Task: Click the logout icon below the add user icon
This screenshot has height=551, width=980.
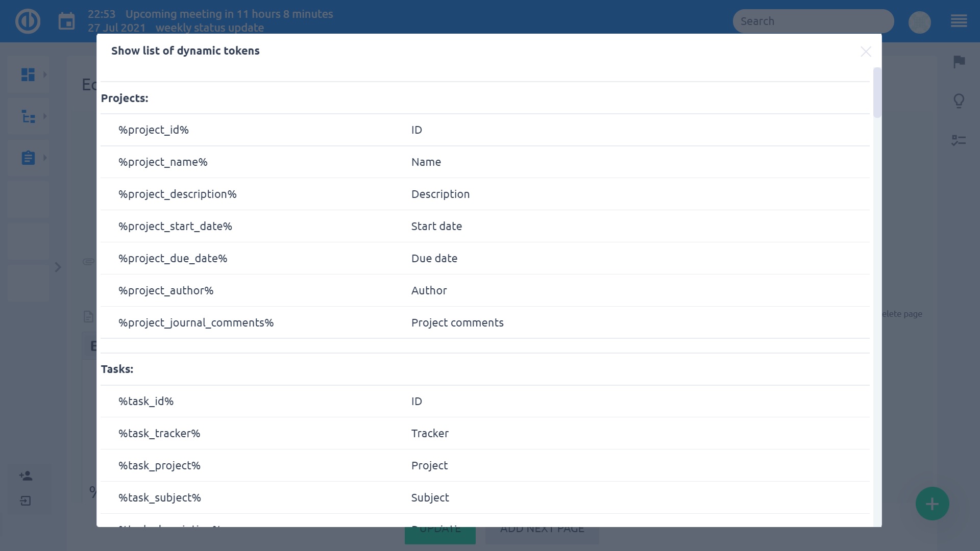Action: click(25, 501)
